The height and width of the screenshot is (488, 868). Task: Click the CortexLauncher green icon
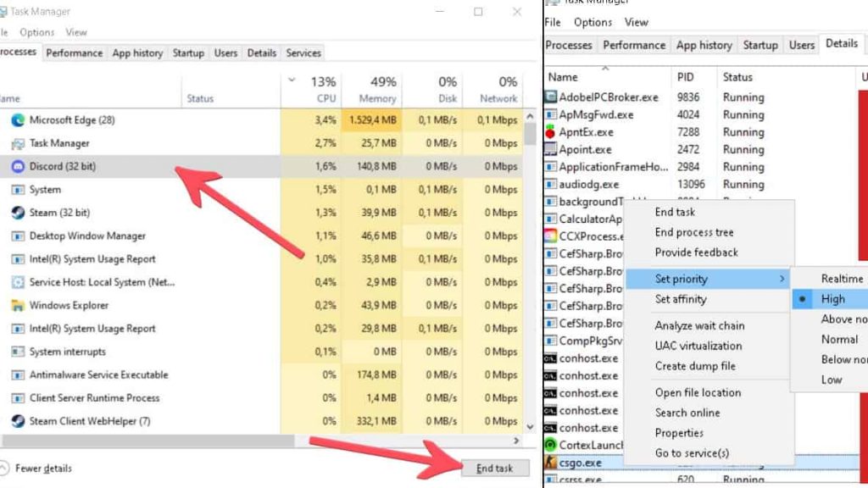(550, 445)
